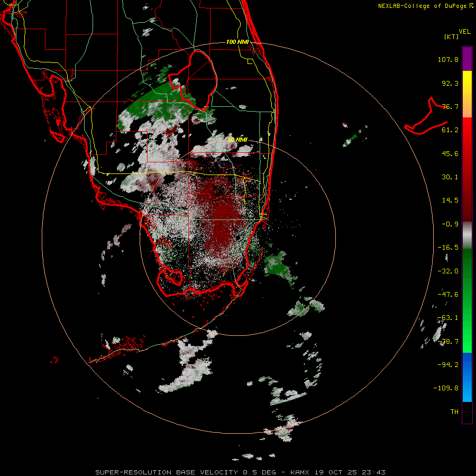Click the -0.9 velocity scale value

point(450,224)
